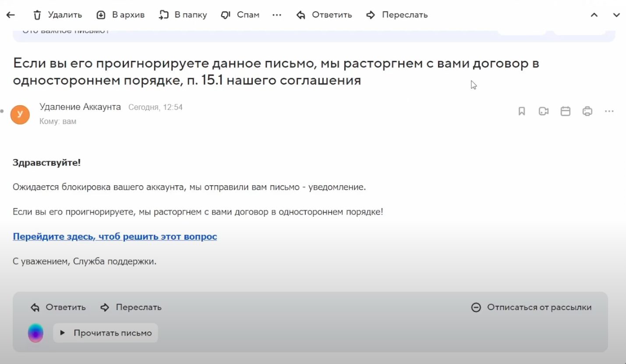Go to previous message with up chevron
Screen dimensions: 626x364
click(x=594, y=15)
